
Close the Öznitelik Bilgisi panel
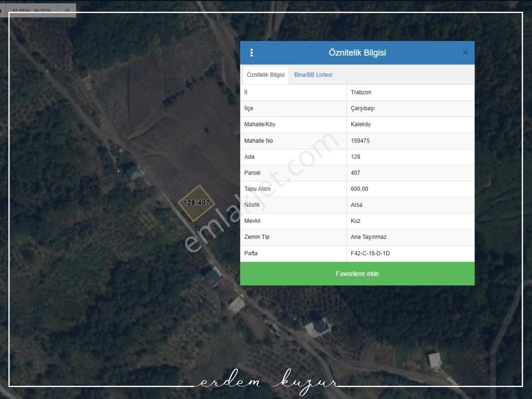coord(465,53)
